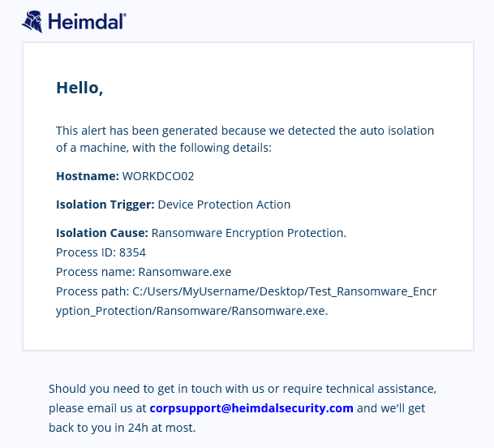
Task: Click the alert introduction paragraph
Action: [x=245, y=139]
